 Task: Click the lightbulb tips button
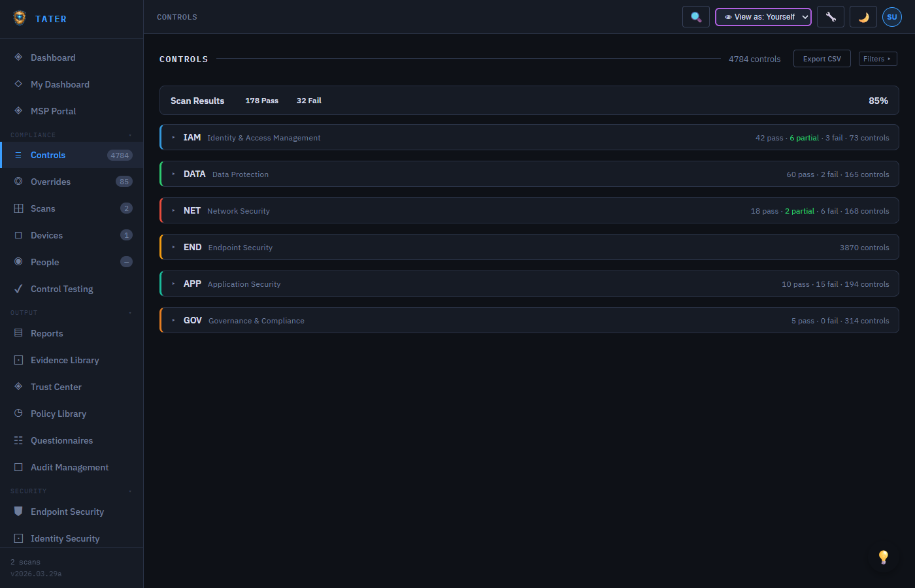tap(884, 557)
